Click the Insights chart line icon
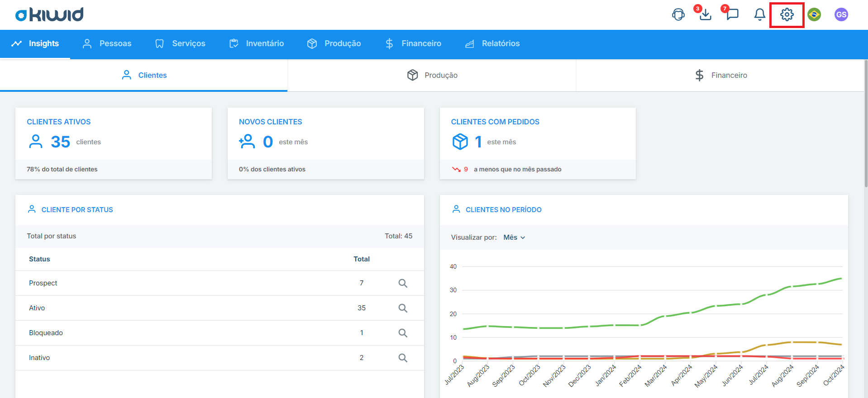Viewport: 868px width, 398px height. tap(17, 43)
